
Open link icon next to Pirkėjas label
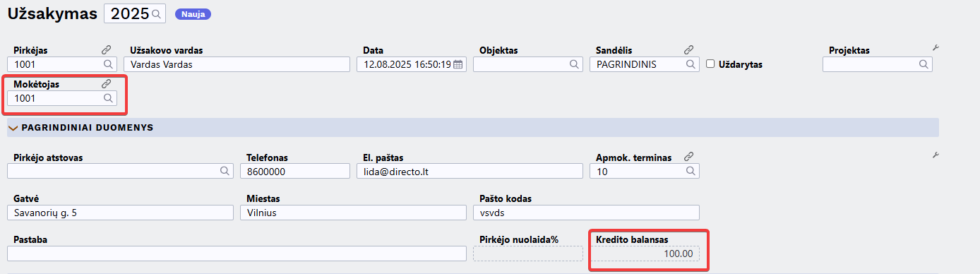point(107,50)
